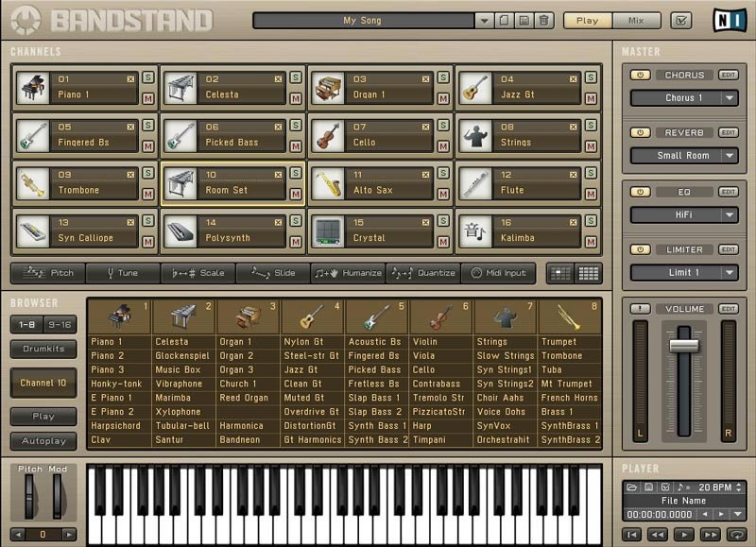Viewport: 756px width, 547px height.
Task: Open the My Song selector dropdown arrow
Action: tap(484, 20)
